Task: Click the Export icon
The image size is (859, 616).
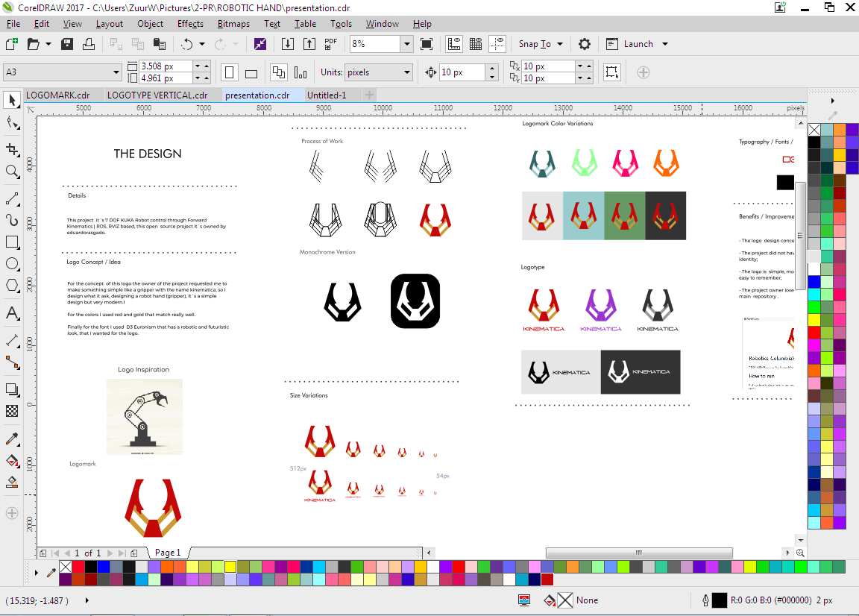Action: pyautogui.click(x=309, y=44)
